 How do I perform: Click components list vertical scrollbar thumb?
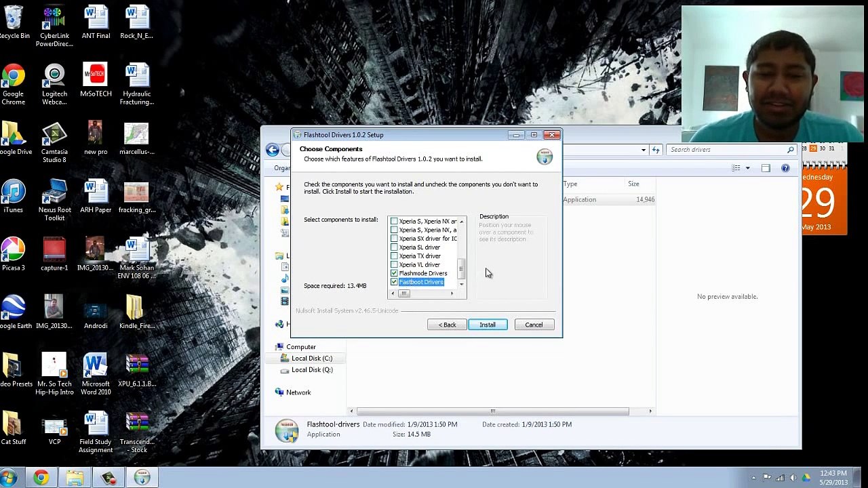(461, 270)
